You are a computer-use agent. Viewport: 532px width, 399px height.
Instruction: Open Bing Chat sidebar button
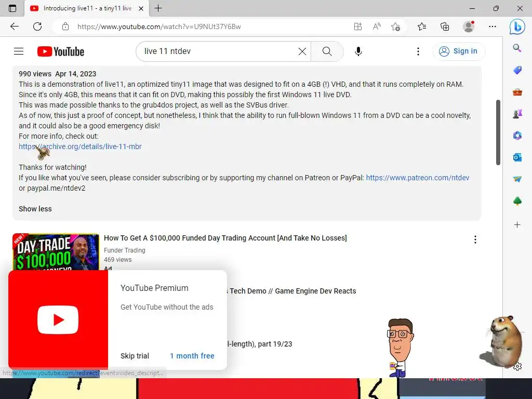click(x=517, y=26)
